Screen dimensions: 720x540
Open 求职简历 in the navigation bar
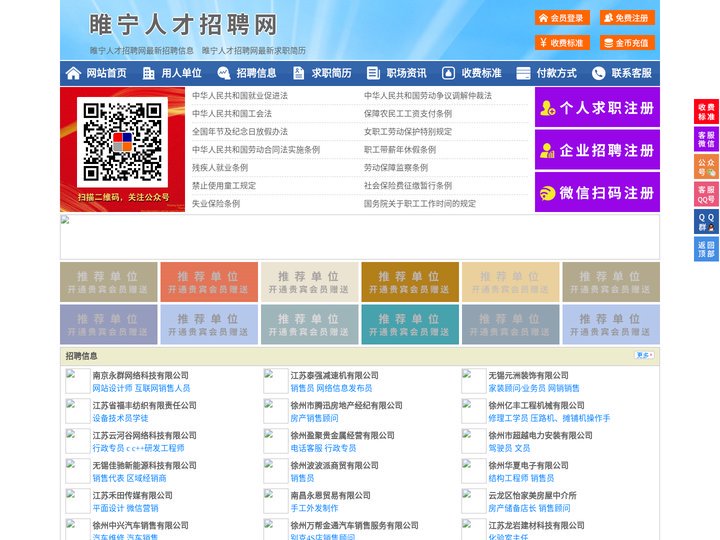click(332, 73)
